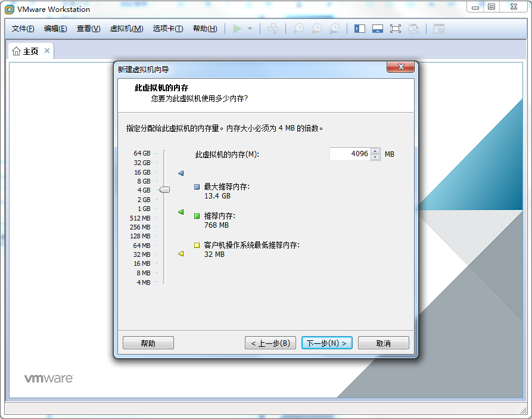Open the 文件(F) menu
Screen dimensions: 532x419
pos(23,29)
